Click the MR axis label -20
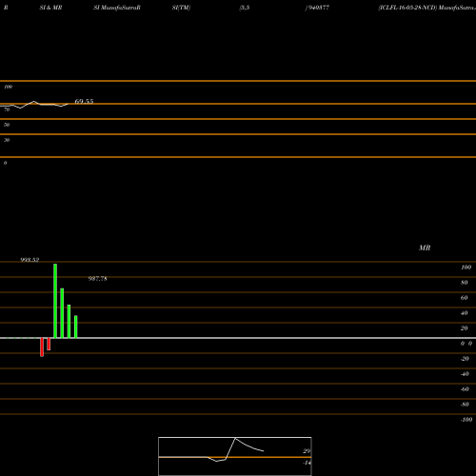Image resolution: width=476 pixels, height=476 pixels. (465, 359)
